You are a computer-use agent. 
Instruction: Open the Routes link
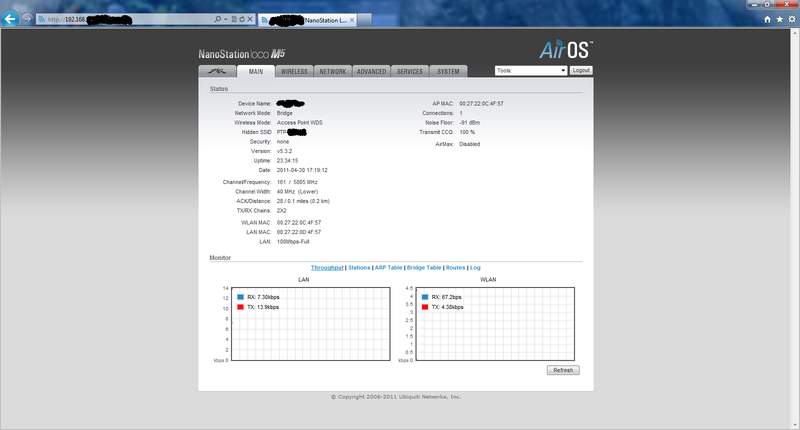[x=455, y=268]
